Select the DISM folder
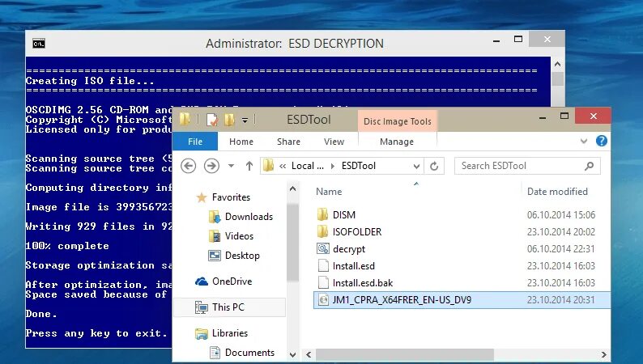Screen dimensions: 643x364 (344, 215)
